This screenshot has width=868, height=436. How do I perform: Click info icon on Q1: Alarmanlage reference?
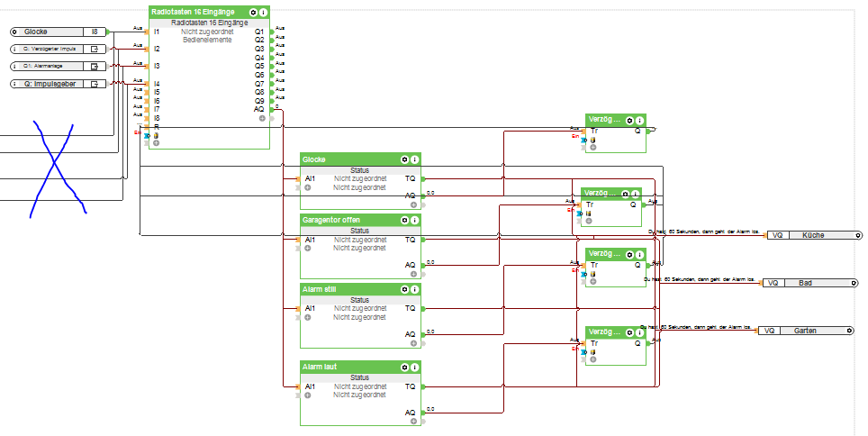click(14, 66)
